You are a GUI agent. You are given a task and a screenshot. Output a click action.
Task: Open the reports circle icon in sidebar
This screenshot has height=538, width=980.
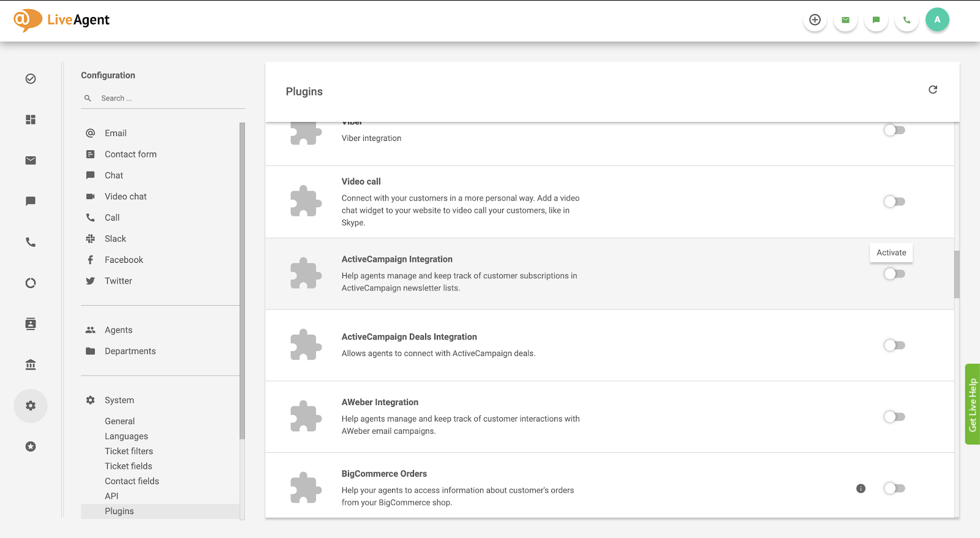tap(31, 283)
